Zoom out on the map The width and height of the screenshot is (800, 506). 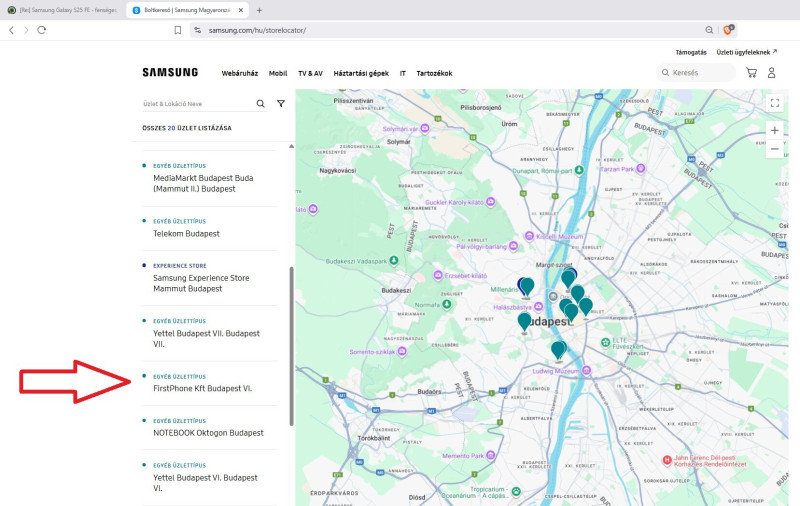775,149
